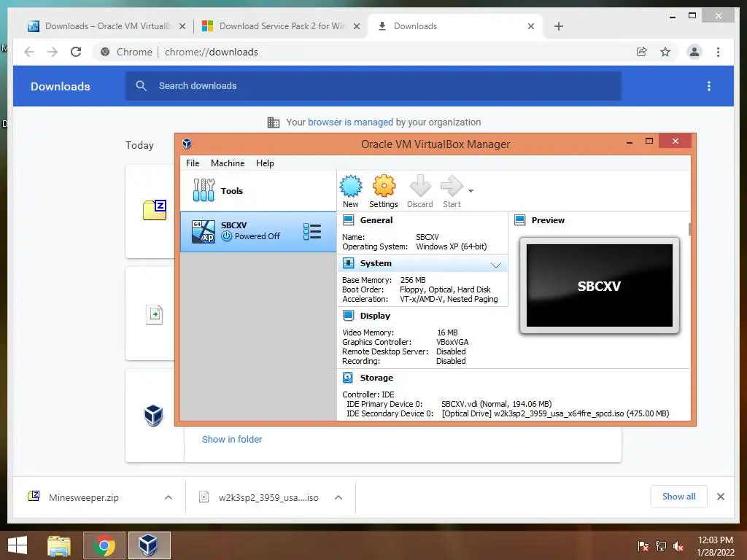
Task: Open the Chrome profile avatar
Action: pyautogui.click(x=694, y=52)
